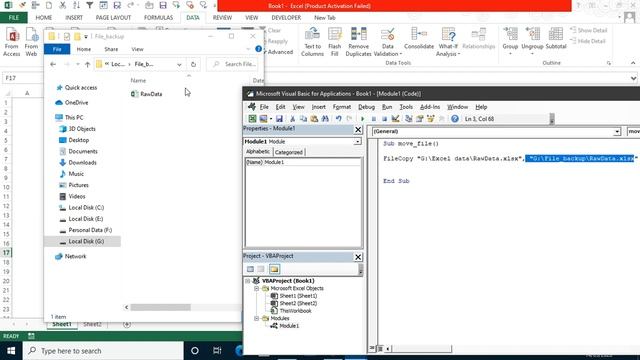640x360 pixels.
Task: Click Insert UserForm icon in VBA toolbar
Action: (263, 119)
